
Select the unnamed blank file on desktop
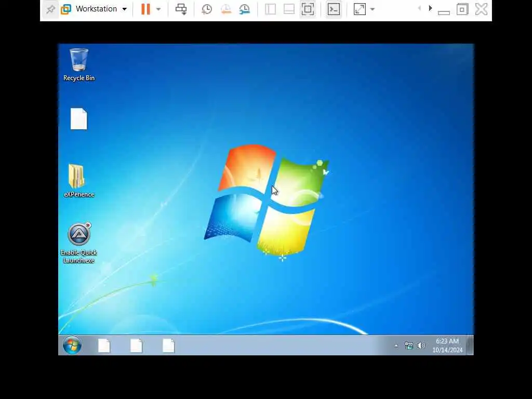79,119
